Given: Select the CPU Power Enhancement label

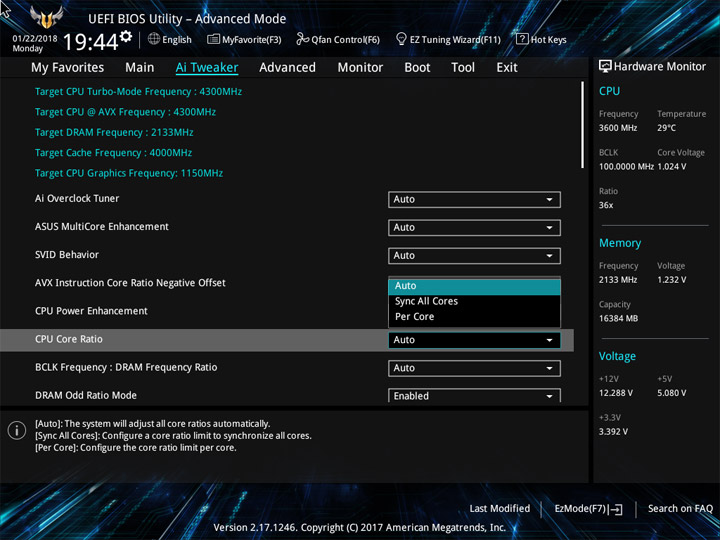Looking at the screenshot, I should click(91, 311).
